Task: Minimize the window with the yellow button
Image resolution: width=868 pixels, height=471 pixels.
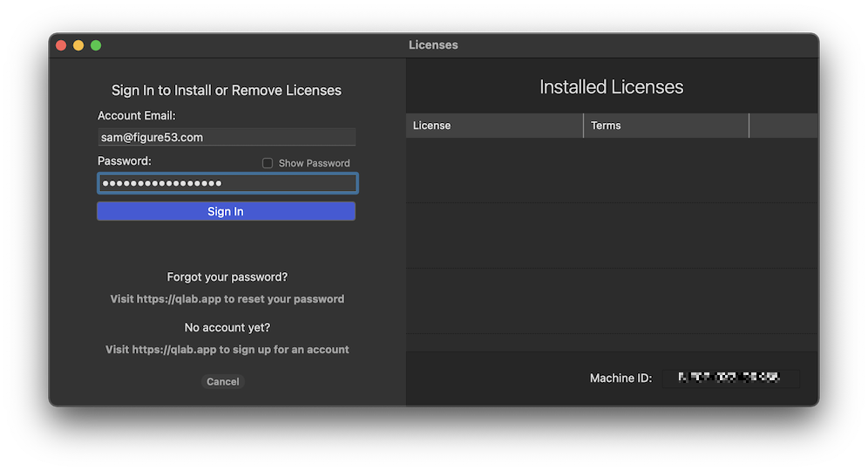Action: tap(78, 45)
